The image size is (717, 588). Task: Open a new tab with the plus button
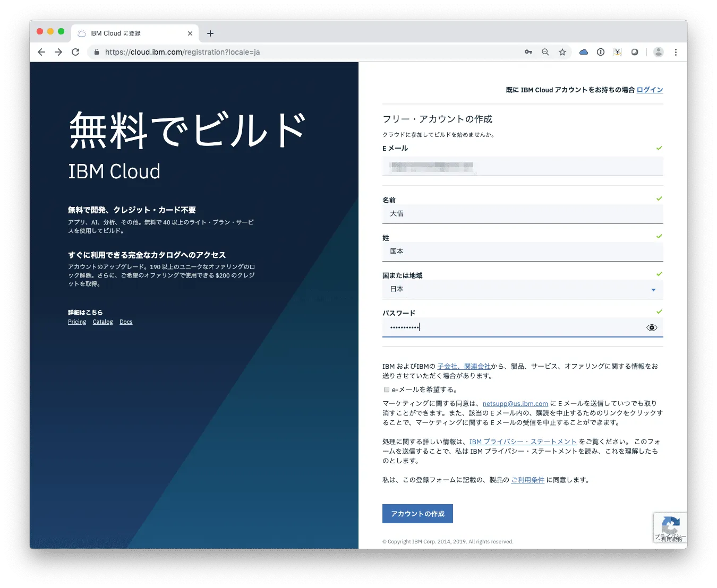[x=210, y=33]
